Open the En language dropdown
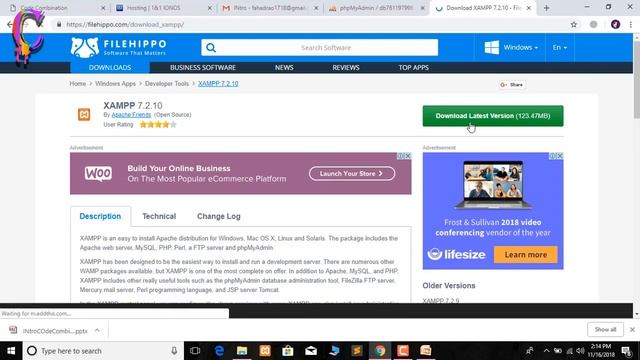The height and width of the screenshot is (360, 640). click(x=560, y=47)
